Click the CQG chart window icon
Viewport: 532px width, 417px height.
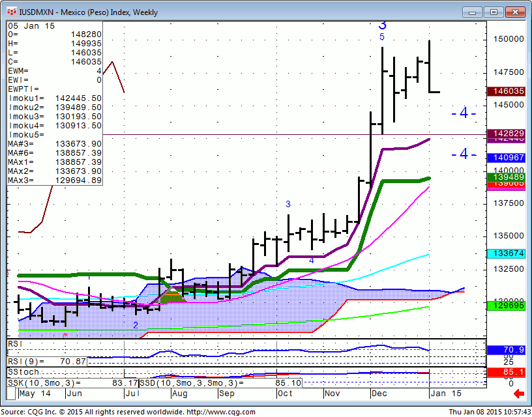12,12
